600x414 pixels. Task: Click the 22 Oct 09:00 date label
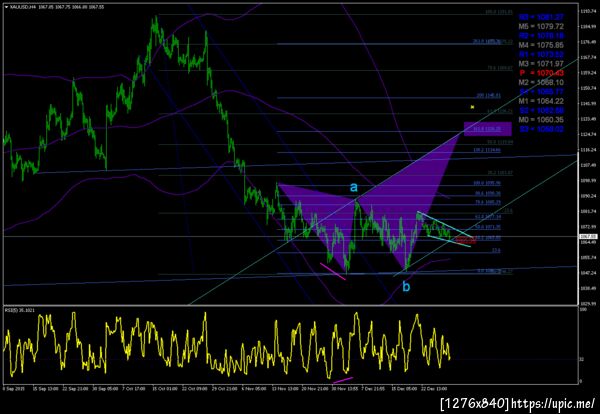pyautogui.click(x=195, y=388)
